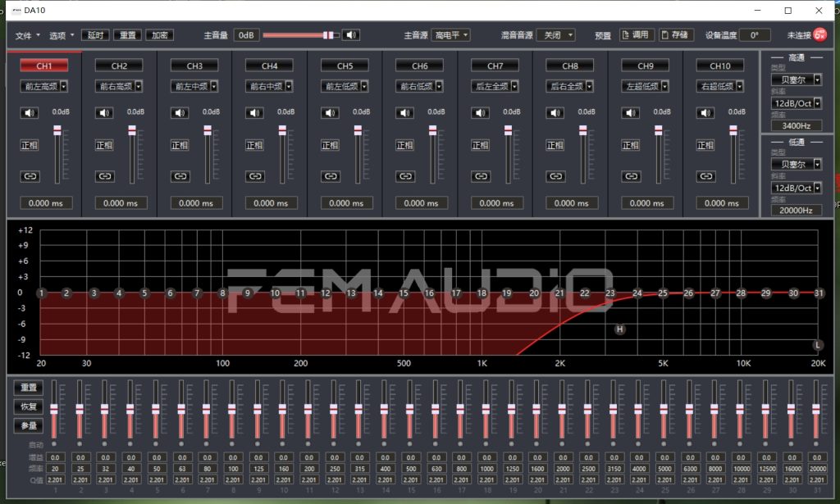
Task: Click the CH2 channel link icon
Action: point(105,176)
